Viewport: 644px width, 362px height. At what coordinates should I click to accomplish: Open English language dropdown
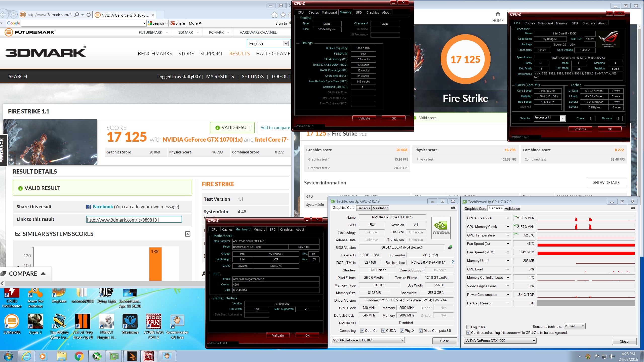[x=268, y=44]
